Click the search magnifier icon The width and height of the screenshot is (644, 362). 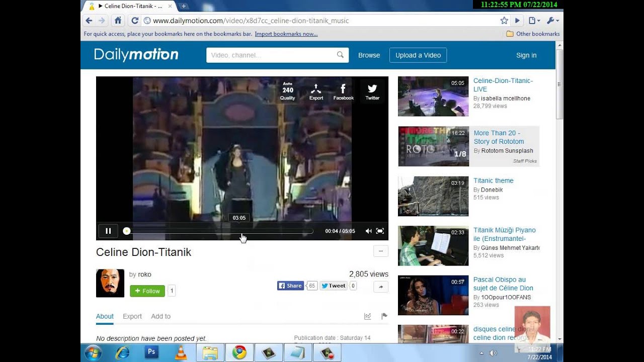(341, 55)
